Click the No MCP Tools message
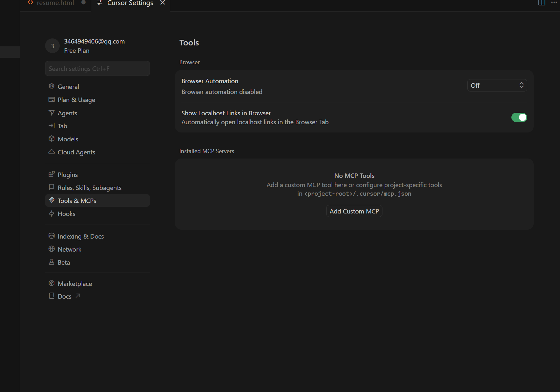 click(354, 176)
